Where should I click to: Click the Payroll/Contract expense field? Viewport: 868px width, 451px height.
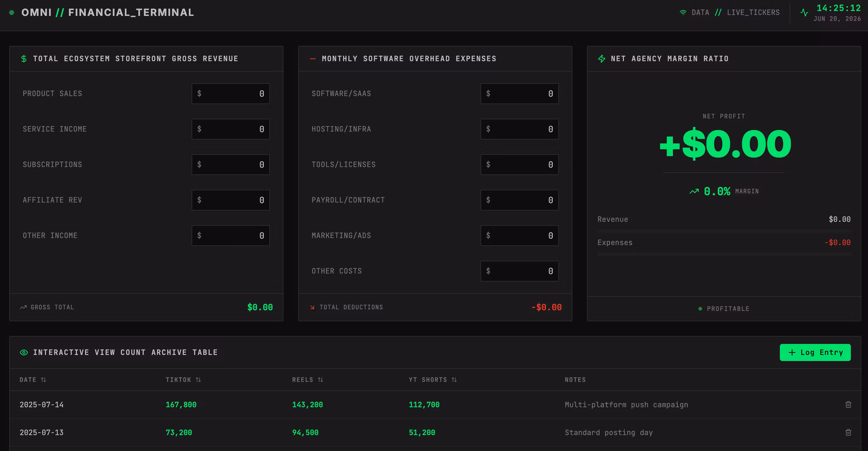pos(520,200)
